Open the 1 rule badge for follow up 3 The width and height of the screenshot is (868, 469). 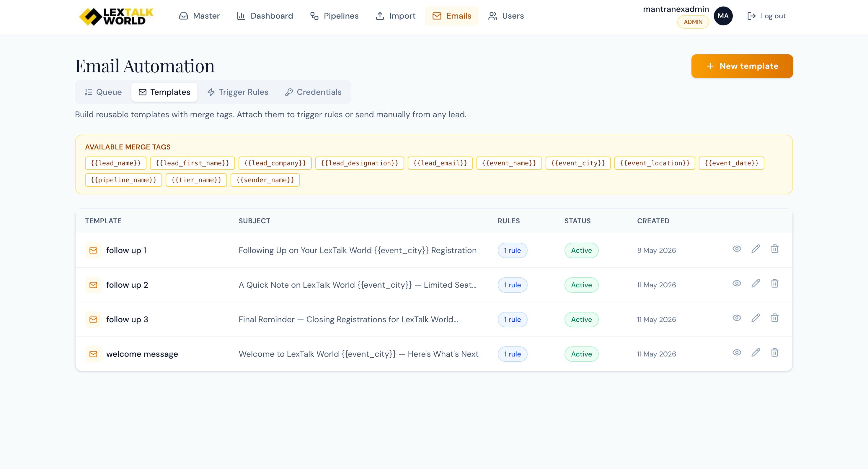click(x=513, y=320)
